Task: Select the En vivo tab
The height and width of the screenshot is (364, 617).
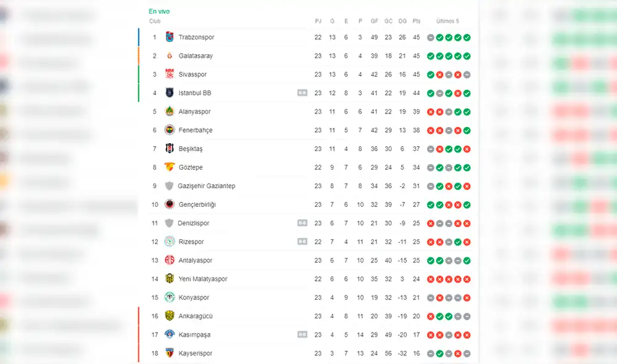Action: click(159, 11)
